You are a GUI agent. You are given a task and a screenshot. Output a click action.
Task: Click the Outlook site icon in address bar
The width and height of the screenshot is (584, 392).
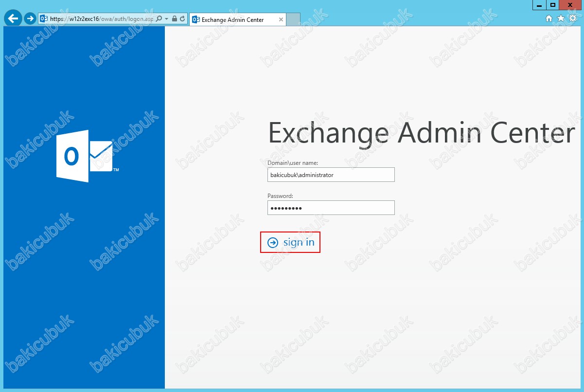44,19
